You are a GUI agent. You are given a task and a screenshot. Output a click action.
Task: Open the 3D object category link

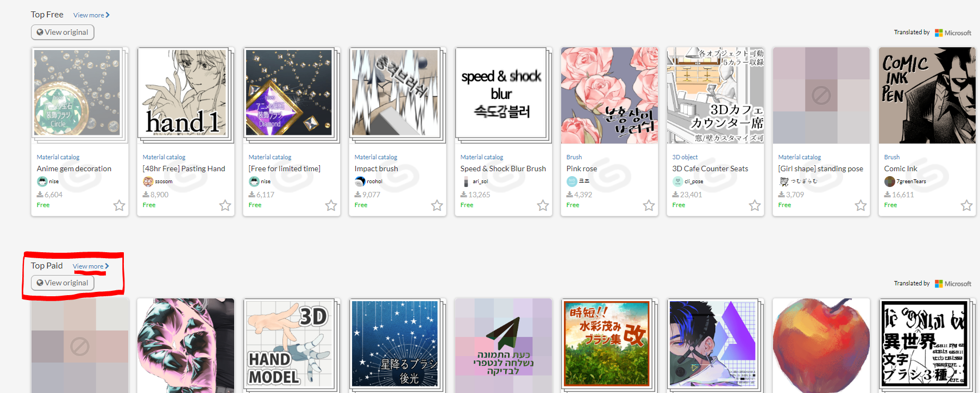685,157
